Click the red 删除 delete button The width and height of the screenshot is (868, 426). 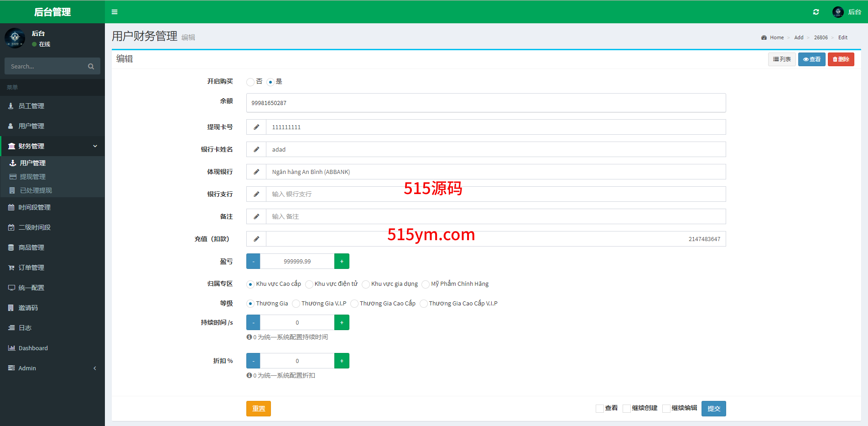(841, 59)
